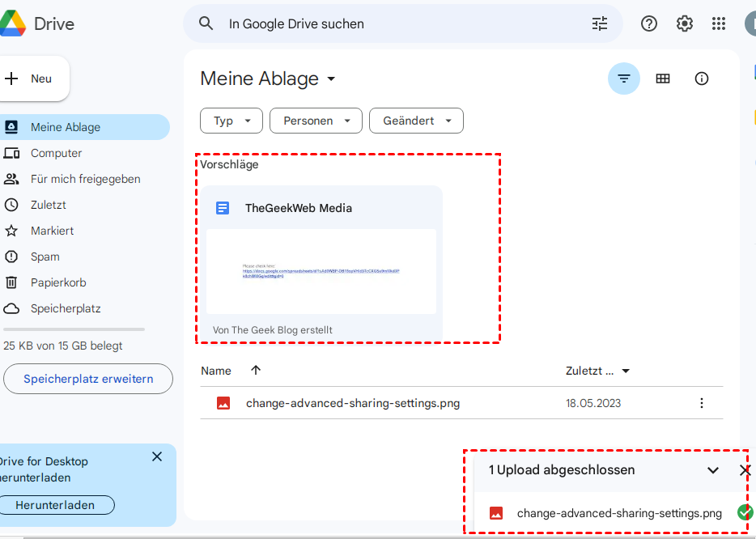Reverse sort direction arrow next to Name
The height and width of the screenshot is (539, 756).
[x=256, y=370]
